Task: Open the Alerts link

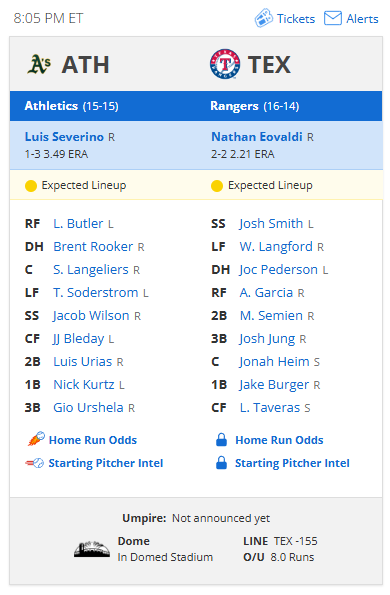Action: [x=362, y=19]
